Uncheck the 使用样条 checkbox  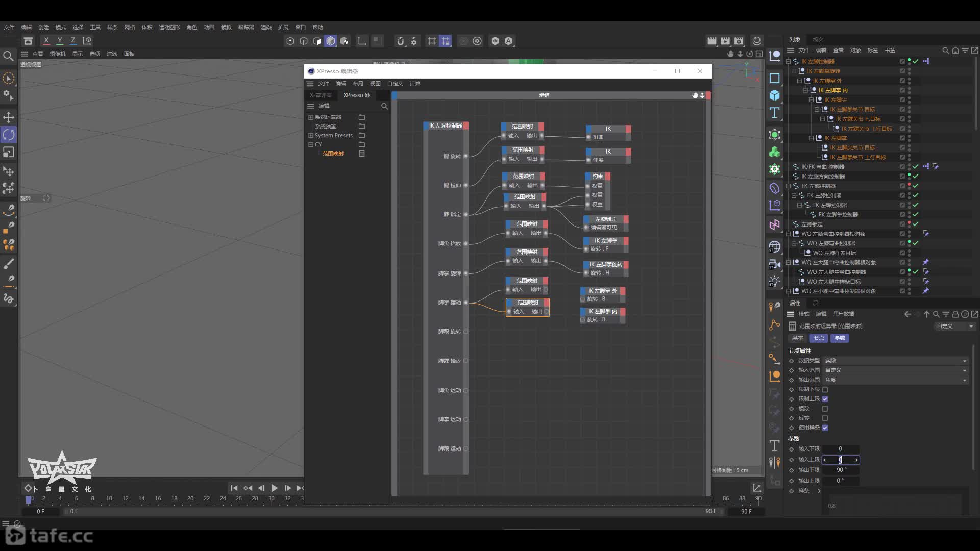click(x=825, y=428)
